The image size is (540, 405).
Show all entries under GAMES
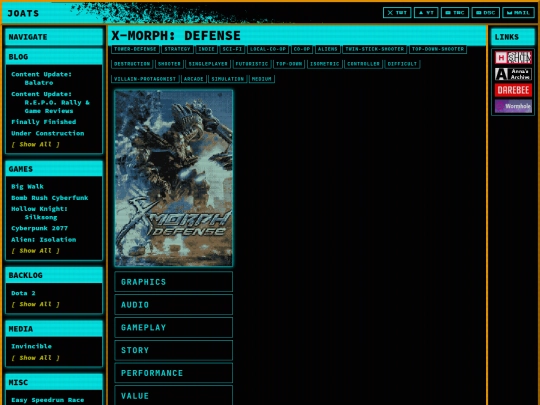pyautogui.click(x=35, y=251)
